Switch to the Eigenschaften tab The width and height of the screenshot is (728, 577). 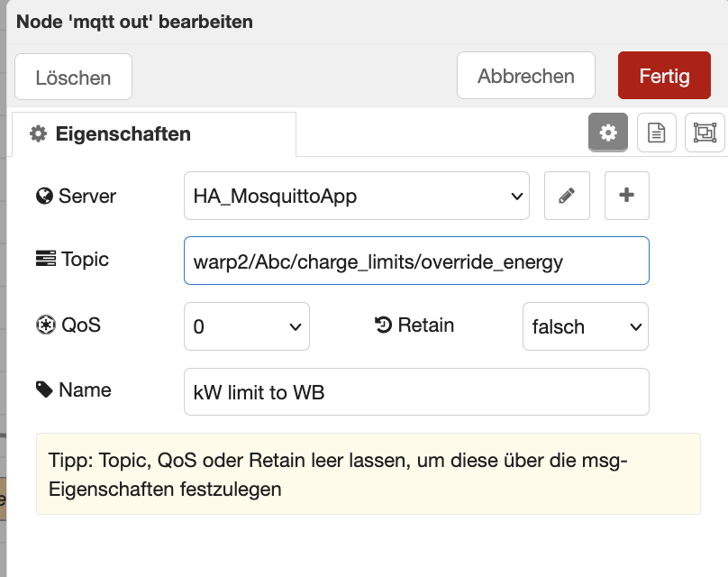pos(154,134)
